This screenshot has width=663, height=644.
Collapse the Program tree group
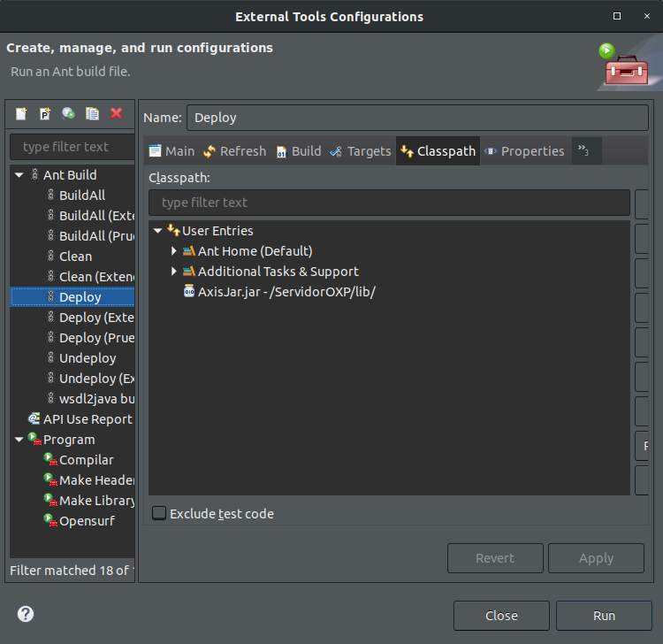point(19,440)
